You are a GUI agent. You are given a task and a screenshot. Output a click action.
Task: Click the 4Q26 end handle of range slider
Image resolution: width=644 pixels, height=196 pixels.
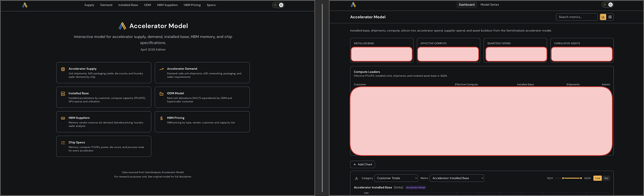pos(581,178)
